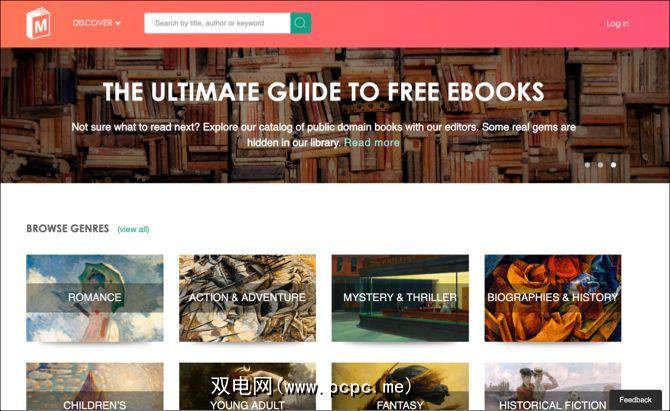
Task: Open the Young Adult genre tile
Action: pos(247,387)
